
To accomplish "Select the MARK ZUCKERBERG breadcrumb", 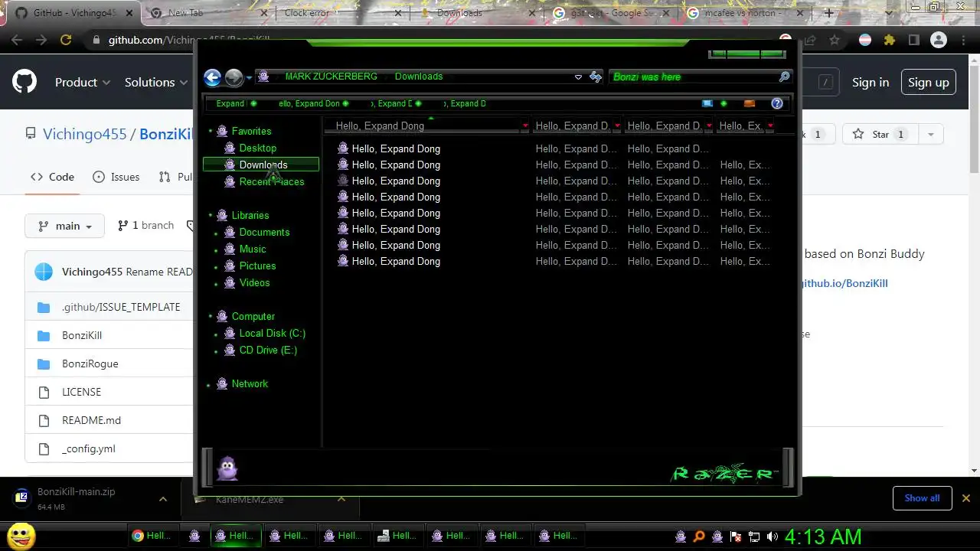I will pyautogui.click(x=331, y=77).
